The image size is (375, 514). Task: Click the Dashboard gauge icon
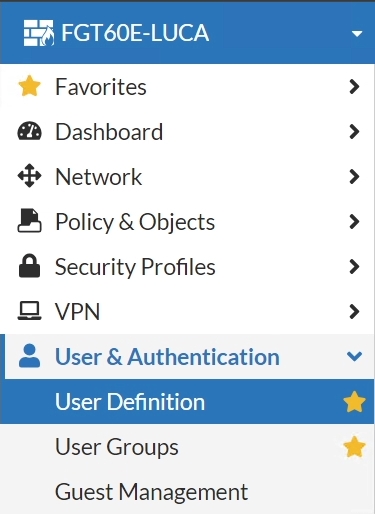coord(29,131)
